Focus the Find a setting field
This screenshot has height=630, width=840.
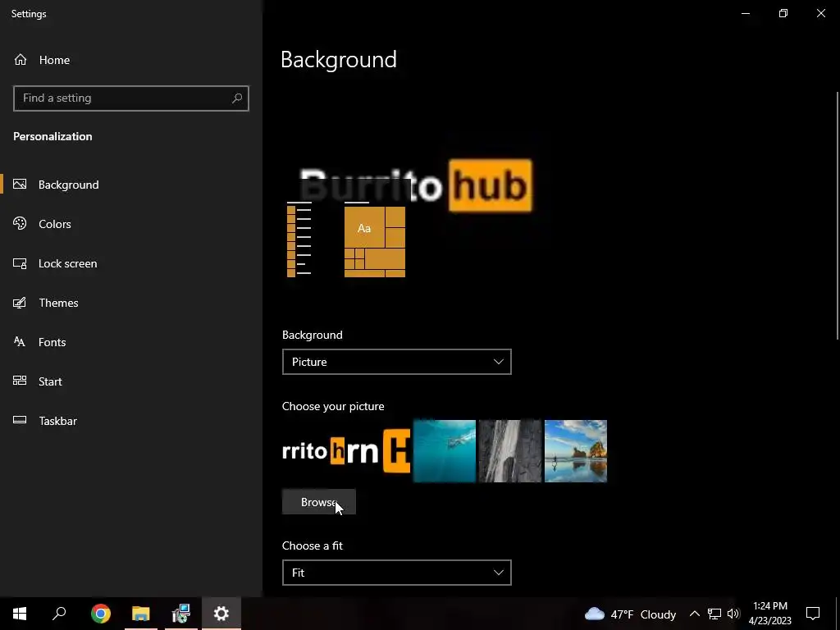click(x=131, y=98)
